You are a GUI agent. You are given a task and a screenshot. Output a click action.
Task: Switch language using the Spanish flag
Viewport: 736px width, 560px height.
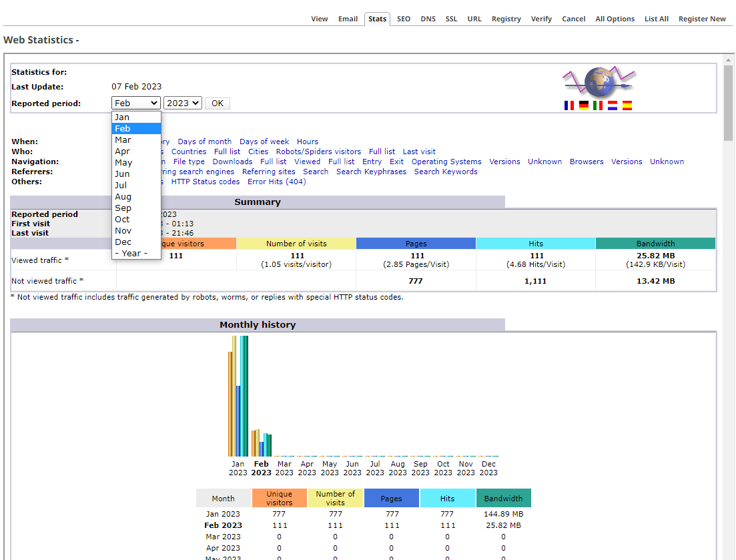pos(627,105)
